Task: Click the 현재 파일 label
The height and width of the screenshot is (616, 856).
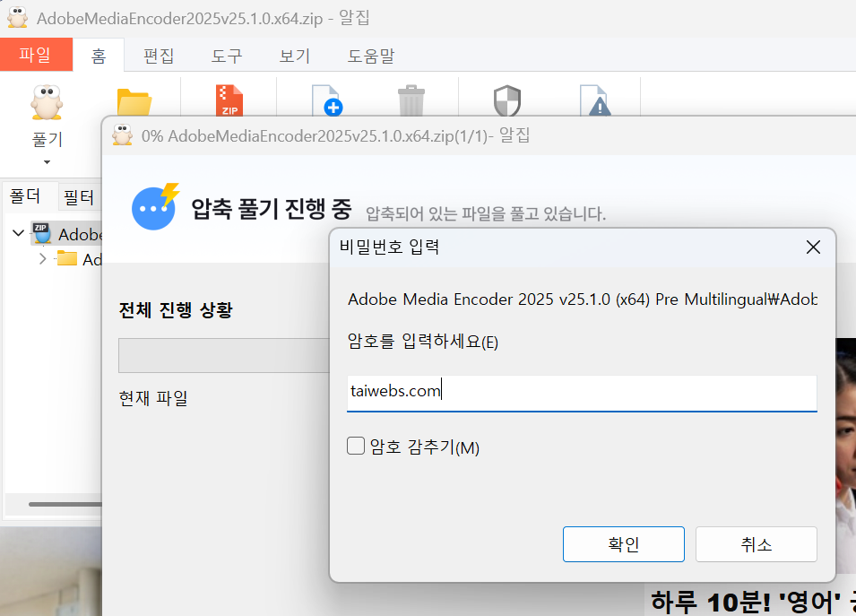Action: [x=153, y=398]
